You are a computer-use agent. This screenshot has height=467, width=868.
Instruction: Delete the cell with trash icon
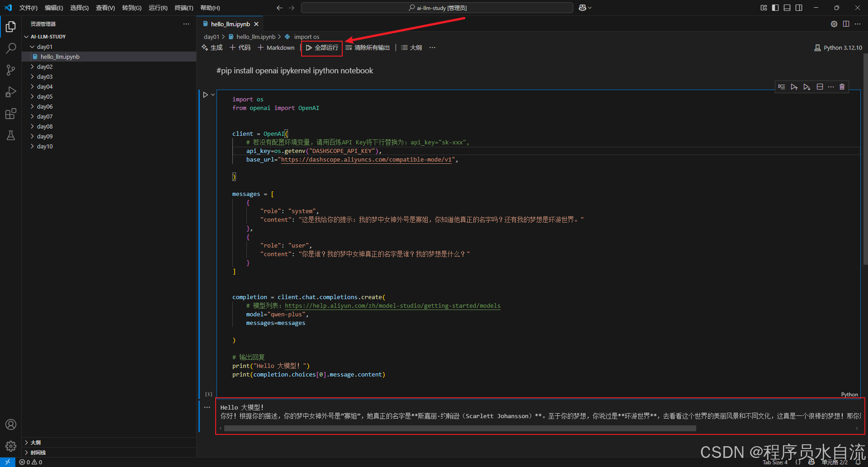tap(842, 87)
